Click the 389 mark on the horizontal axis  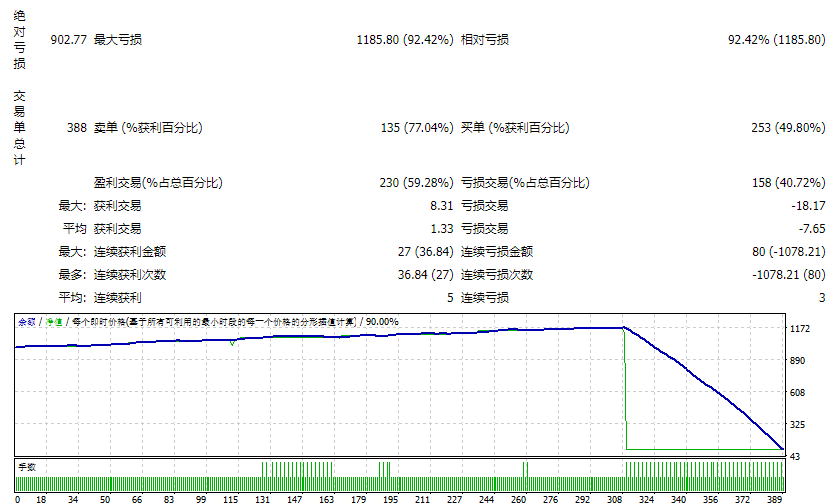775,497
